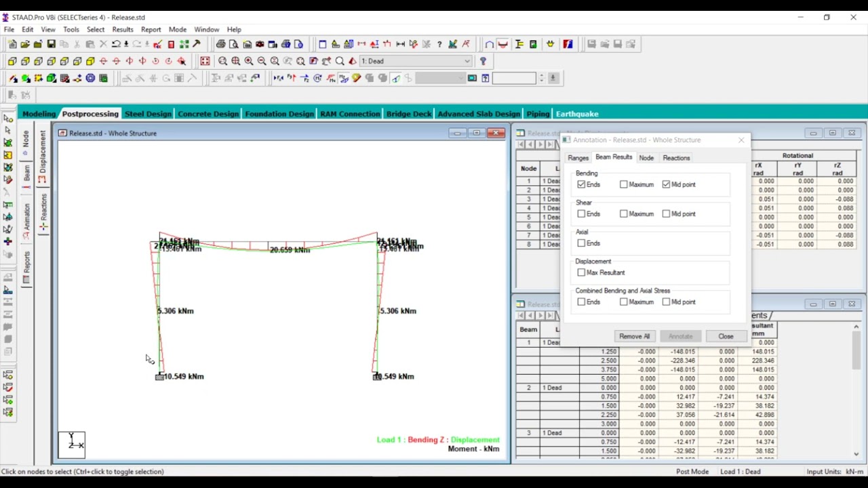This screenshot has width=868, height=488.
Task: Click the Mz bending diagram icon
Action: 343,78
